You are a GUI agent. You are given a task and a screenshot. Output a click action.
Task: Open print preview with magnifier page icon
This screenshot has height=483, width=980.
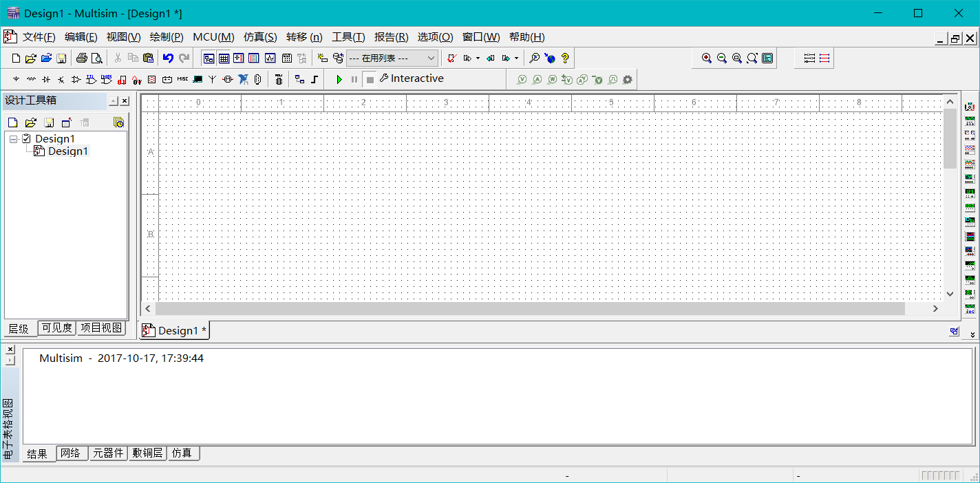click(x=97, y=58)
